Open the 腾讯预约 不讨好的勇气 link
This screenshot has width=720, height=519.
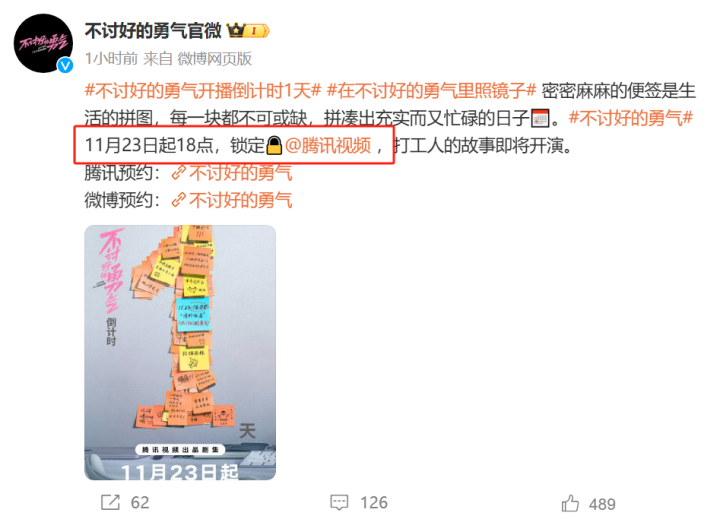coord(240,173)
